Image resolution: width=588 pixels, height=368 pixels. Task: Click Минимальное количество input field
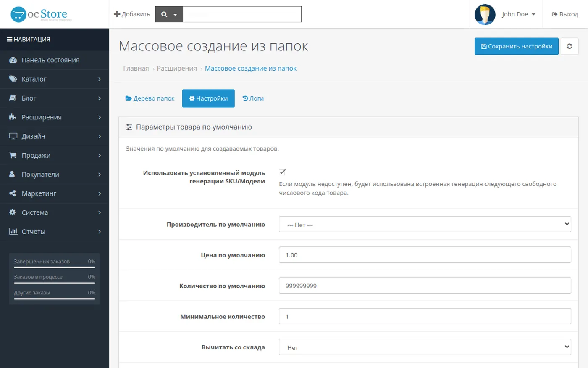click(x=425, y=316)
